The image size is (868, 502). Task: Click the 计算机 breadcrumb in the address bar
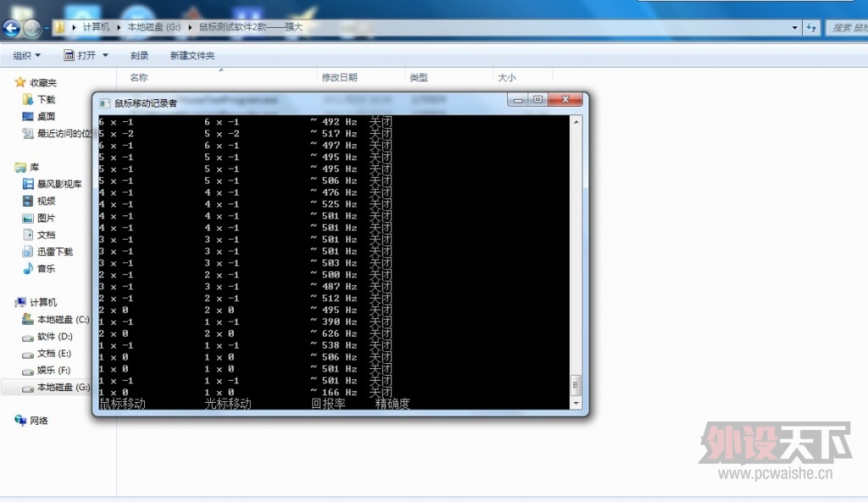pos(96,26)
